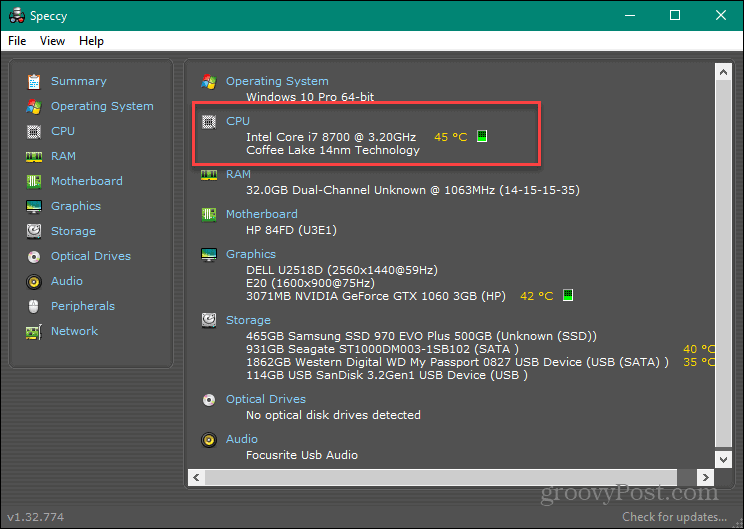Click the Network card icon in sidebar
This screenshot has width=744, height=529.
coord(34,332)
